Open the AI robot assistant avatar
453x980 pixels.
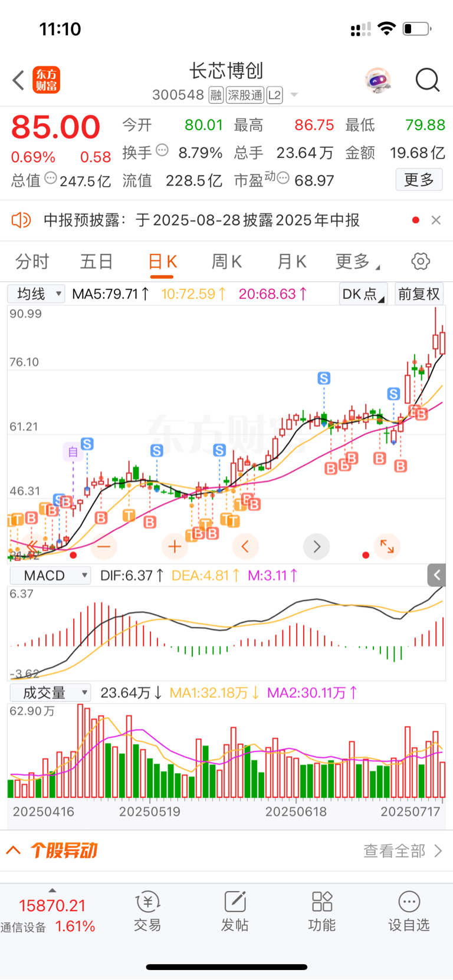pos(377,80)
